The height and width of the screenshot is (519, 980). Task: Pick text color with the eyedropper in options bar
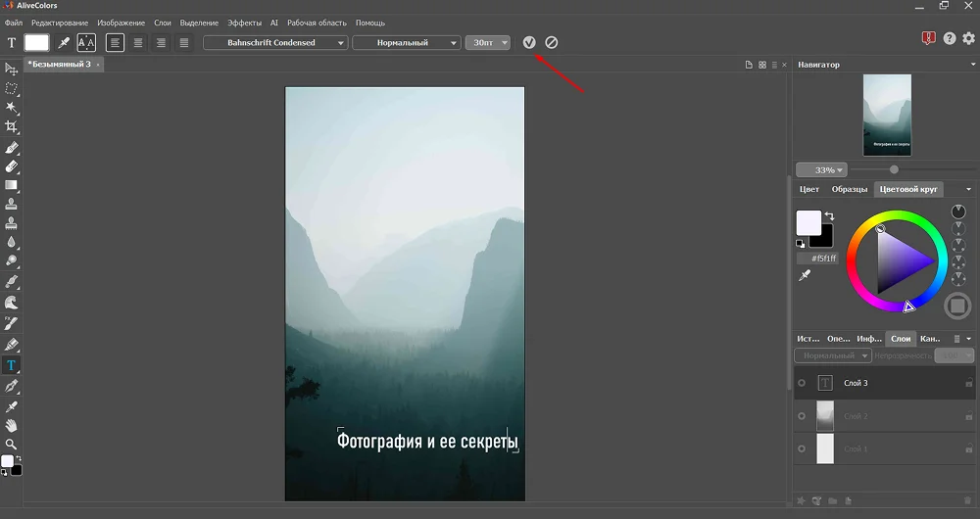coord(63,42)
